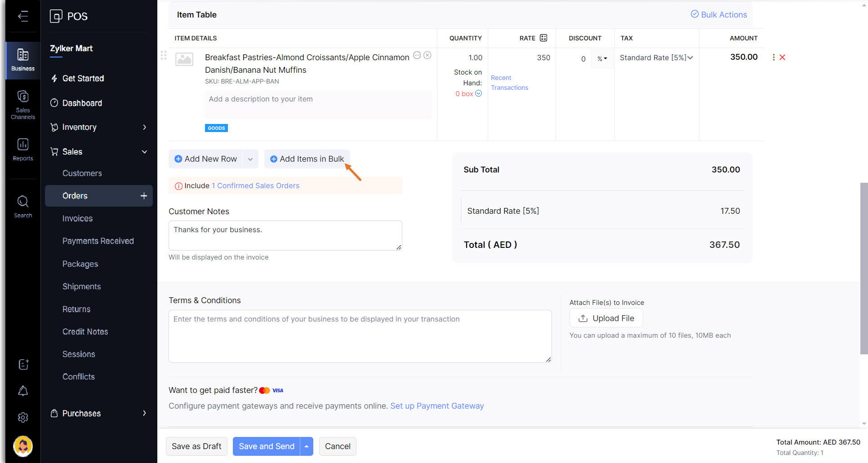This screenshot has height=463, width=868.
Task: Expand the Add New Row dropdown arrow
Action: click(250, 159)
